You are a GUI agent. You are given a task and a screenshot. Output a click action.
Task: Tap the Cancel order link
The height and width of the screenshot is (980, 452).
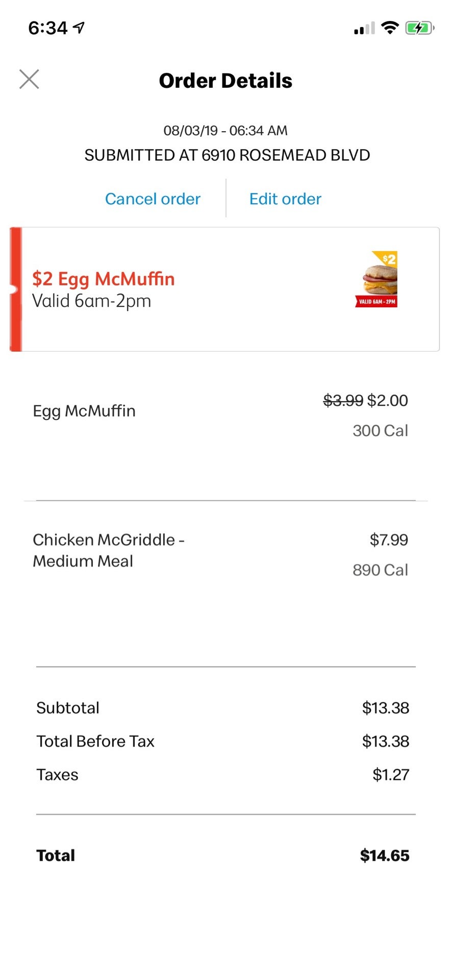pos(153,199)
